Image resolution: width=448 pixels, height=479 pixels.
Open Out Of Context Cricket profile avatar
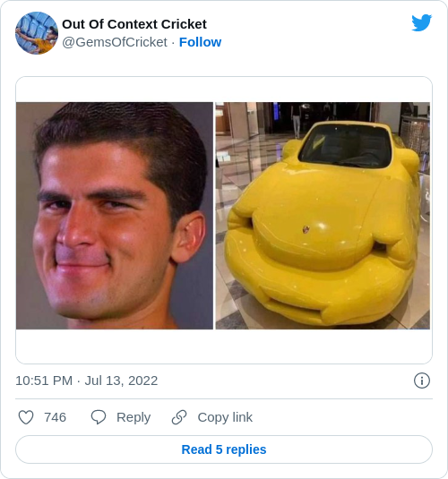point(37,33)
